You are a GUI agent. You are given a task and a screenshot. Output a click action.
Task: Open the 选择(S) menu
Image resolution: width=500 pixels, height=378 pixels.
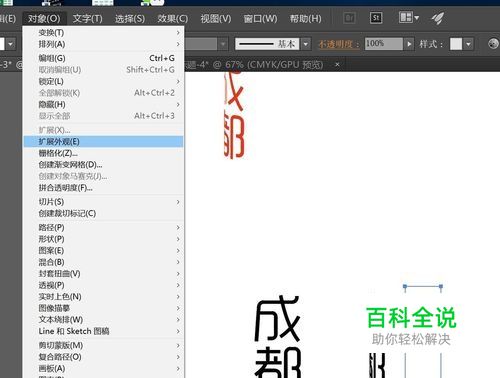130,18
